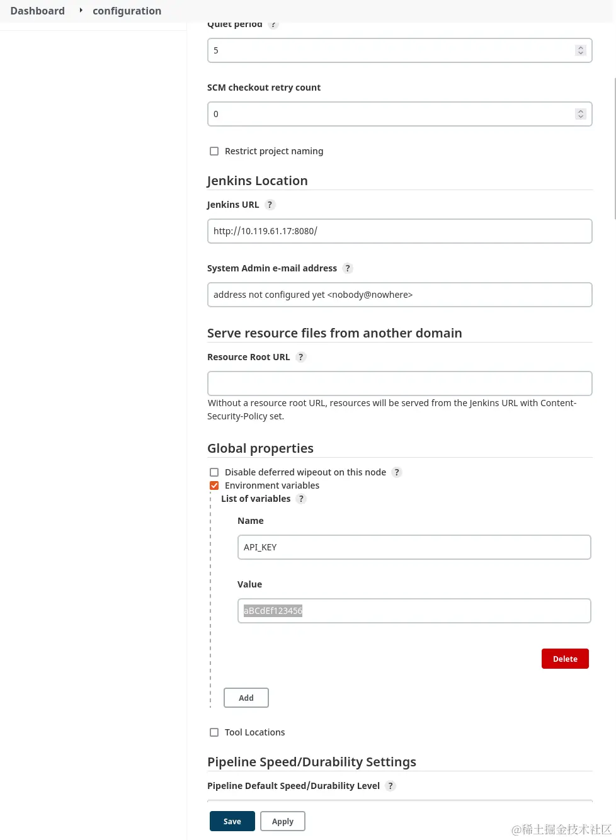Apply the configuration changes
The height and width of the screenshot is (840, 616).
283,821
